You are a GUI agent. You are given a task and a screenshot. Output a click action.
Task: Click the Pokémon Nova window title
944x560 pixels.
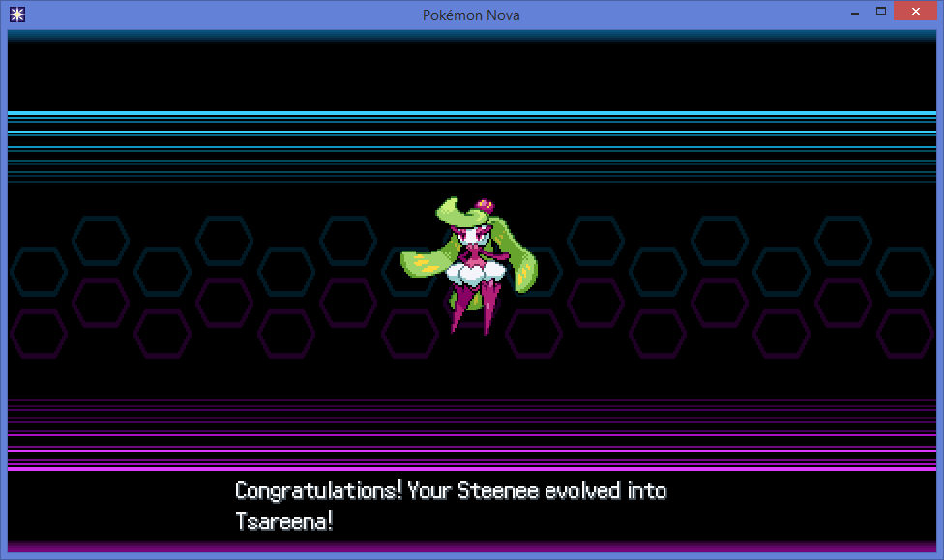tap(471, 15)
